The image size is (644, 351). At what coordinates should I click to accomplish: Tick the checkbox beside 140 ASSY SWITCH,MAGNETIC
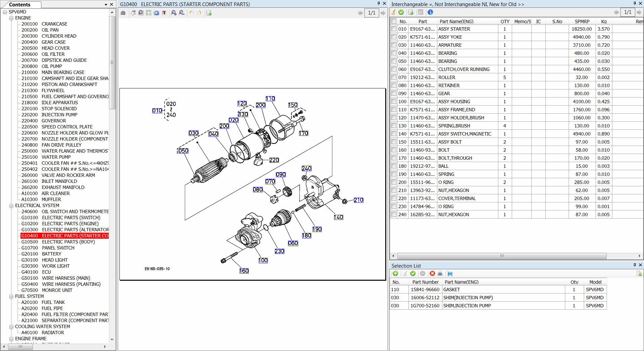click(x=393, y=133)
